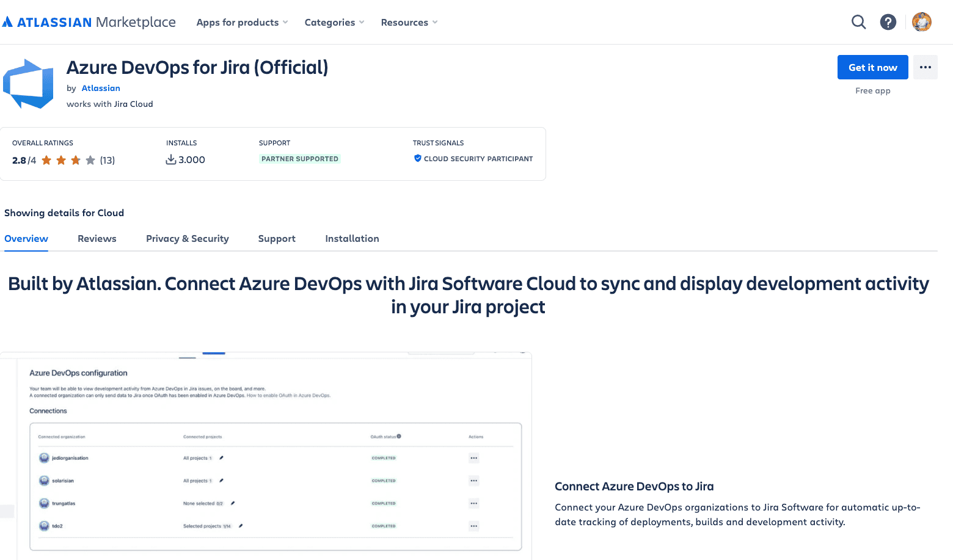Click the Azure DevOps app logo
Viewport: 953px width, 560px height.
coord(29,84)
